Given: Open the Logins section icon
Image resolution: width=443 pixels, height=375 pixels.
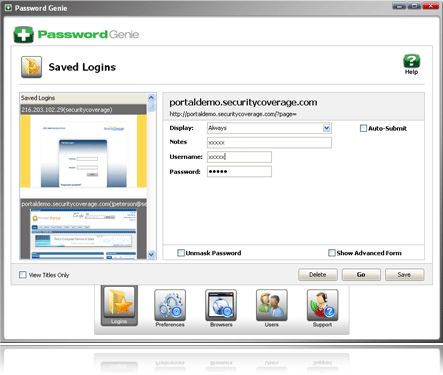Looking at the screenshot, I should coord(119,305).
